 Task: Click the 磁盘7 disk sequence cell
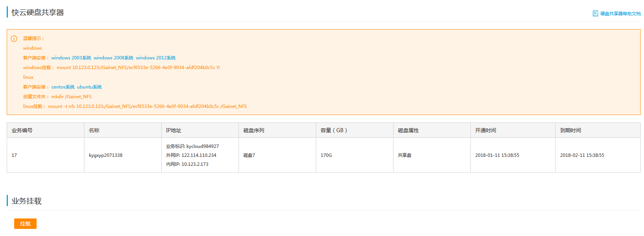tap(249, 155)
